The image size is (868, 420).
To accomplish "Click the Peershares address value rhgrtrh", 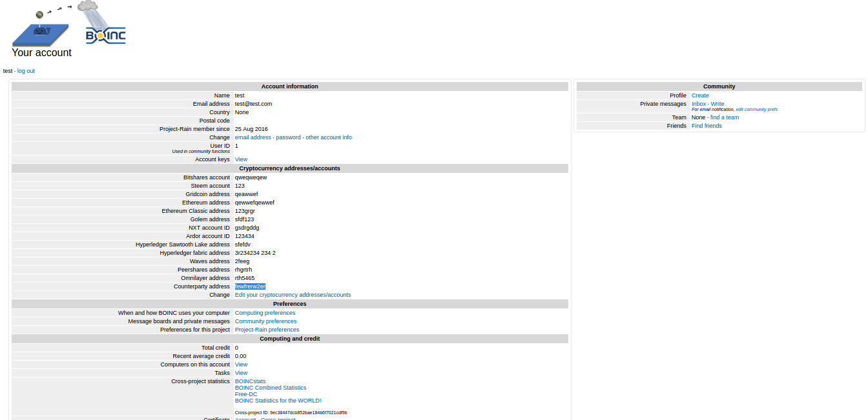I will click(243, 270).
